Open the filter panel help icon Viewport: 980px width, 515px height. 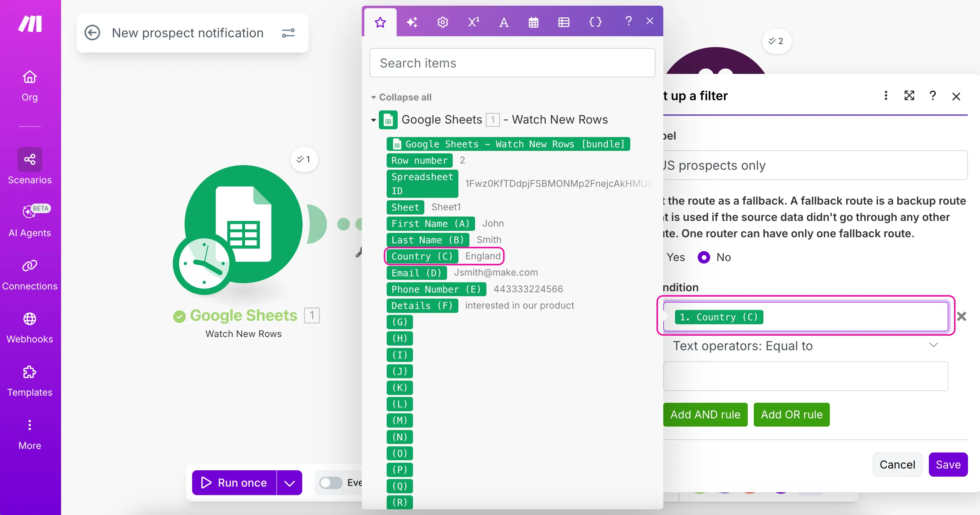[x=932, y=96]
